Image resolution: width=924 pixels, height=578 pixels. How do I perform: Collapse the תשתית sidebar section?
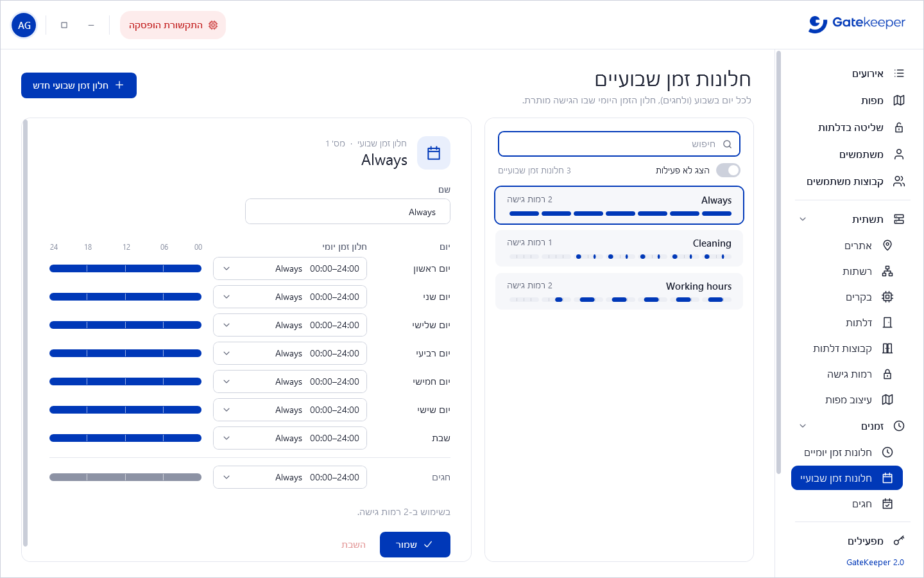click(x=803, y=219)
